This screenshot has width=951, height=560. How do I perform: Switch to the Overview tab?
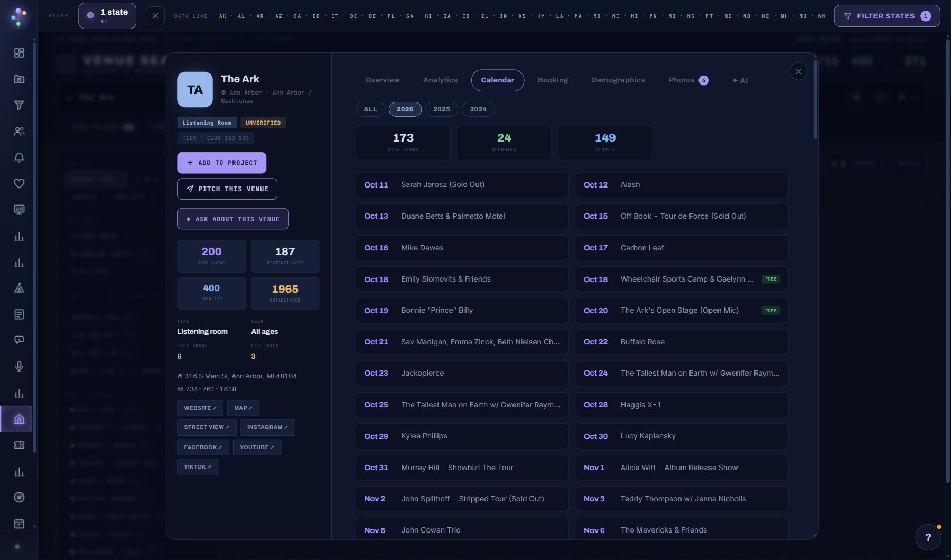tap(383, 80)
